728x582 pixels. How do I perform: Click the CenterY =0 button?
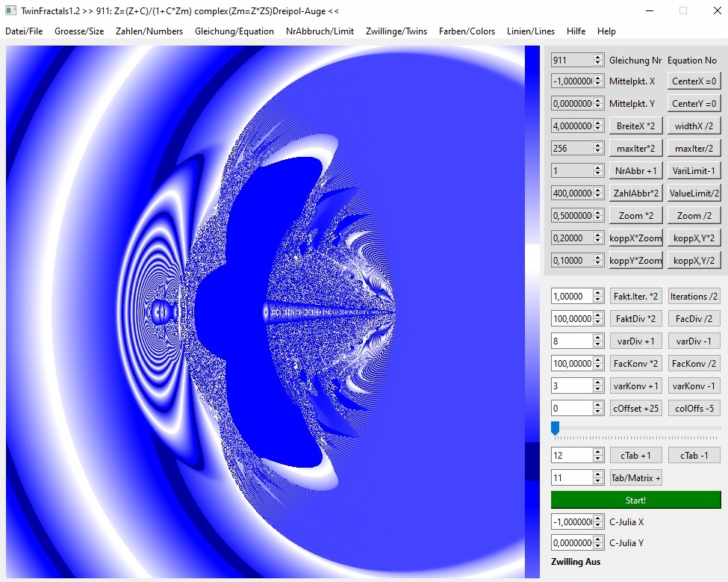point(694,103)
